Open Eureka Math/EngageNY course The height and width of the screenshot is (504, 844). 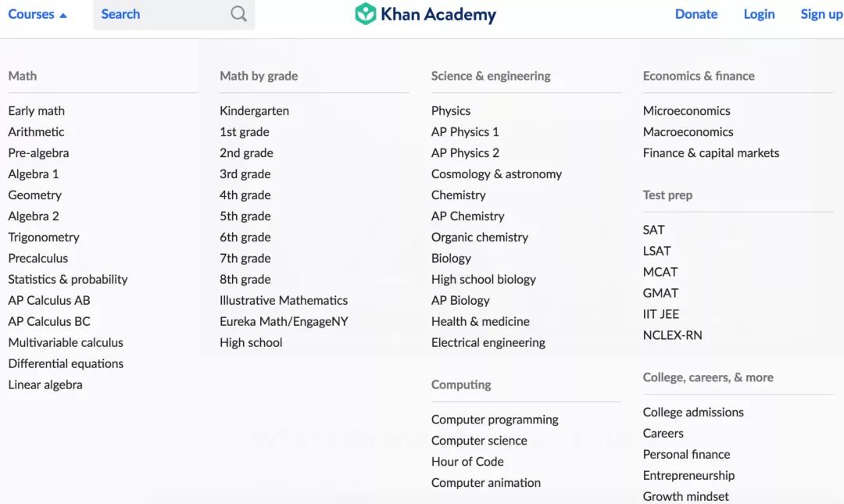tap(284, 322)
